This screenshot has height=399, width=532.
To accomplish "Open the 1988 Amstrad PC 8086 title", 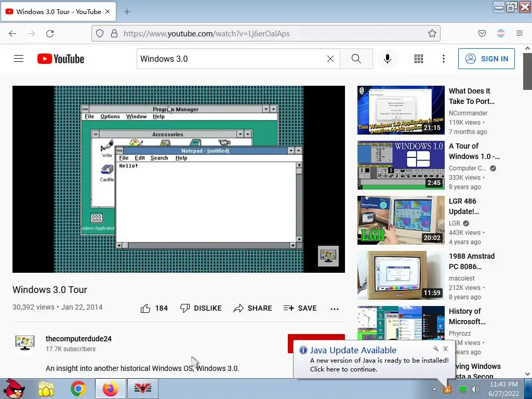I will coord(472,261).
